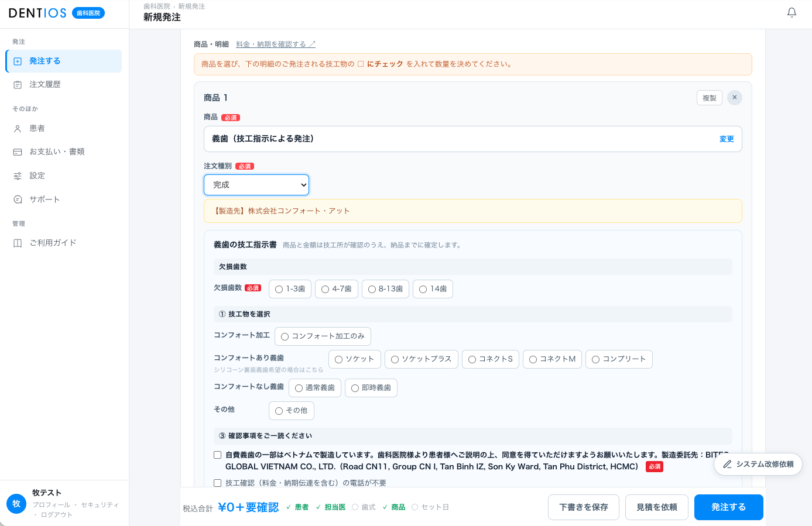Open 注文履歴 in sidebar
Image resolution: width=812 pixels, height=526 pixels.
64,85
